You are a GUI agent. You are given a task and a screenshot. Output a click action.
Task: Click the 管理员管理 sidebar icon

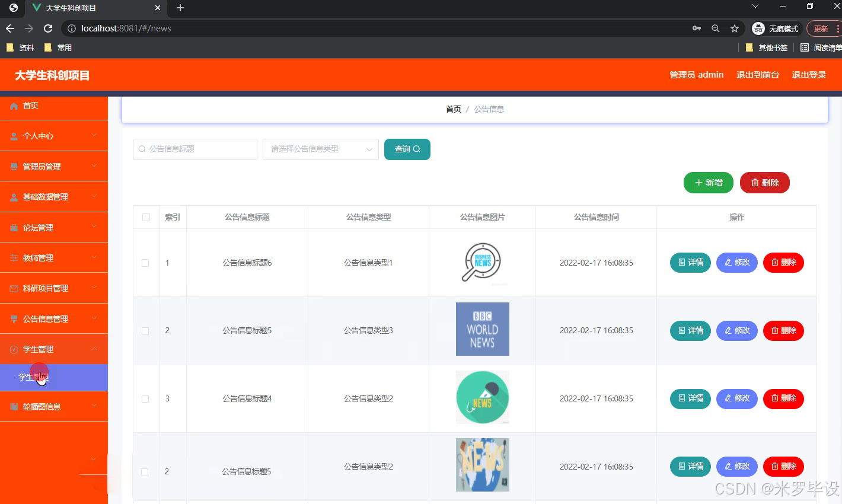(13, 166)
